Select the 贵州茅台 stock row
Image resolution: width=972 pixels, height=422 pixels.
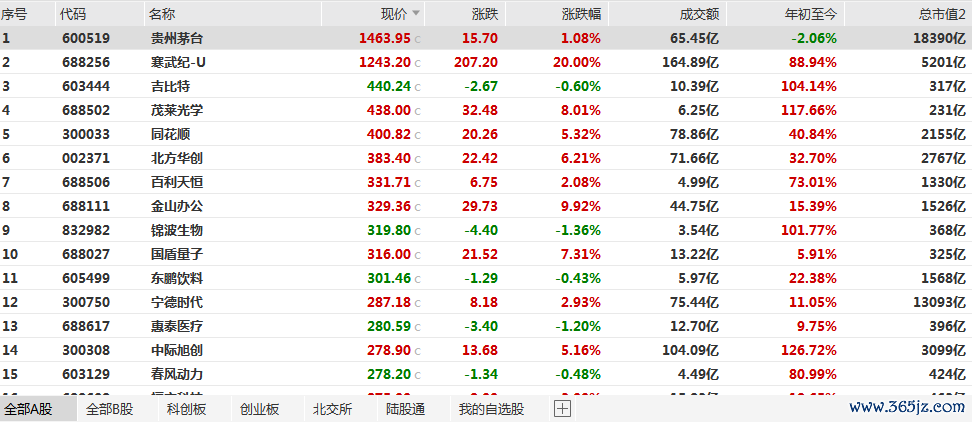(x=486, y=38)
